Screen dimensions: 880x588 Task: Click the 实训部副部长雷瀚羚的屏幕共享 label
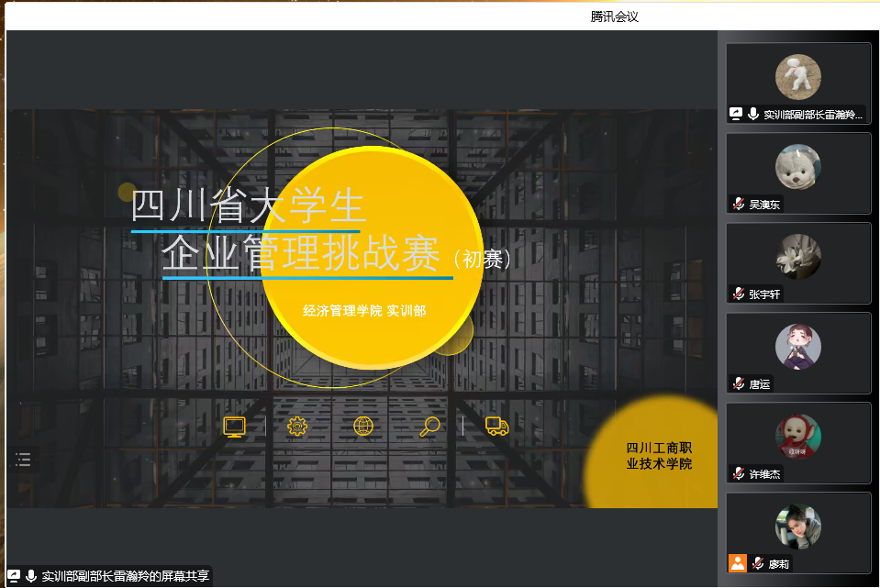click(126, 576)
